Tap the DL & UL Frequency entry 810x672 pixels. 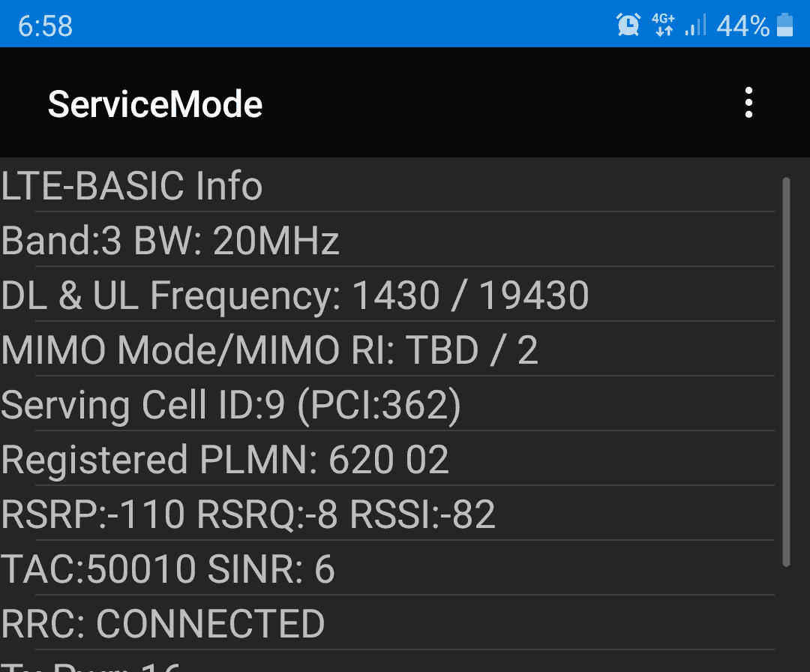[295, 295]
